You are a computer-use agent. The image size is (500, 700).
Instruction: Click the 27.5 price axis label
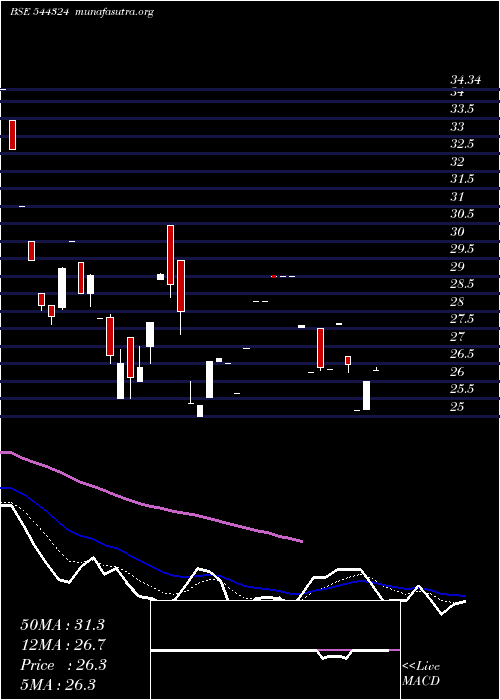[x=462, y=319]
